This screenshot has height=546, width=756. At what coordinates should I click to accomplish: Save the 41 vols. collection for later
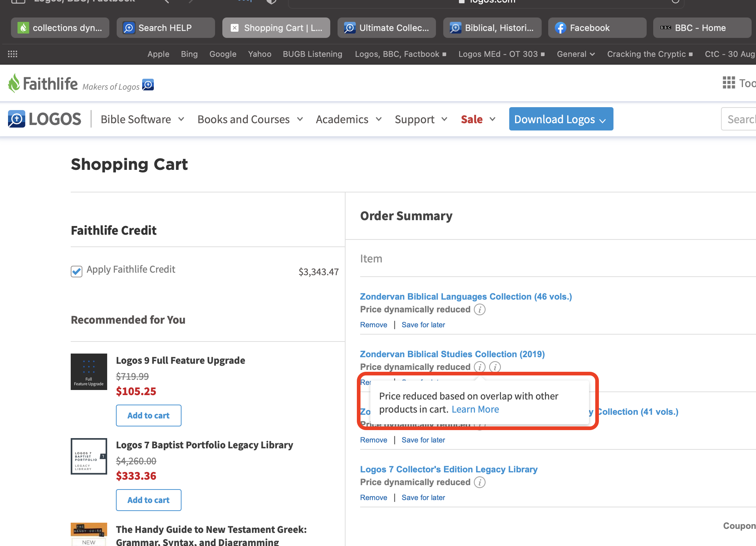423,440
